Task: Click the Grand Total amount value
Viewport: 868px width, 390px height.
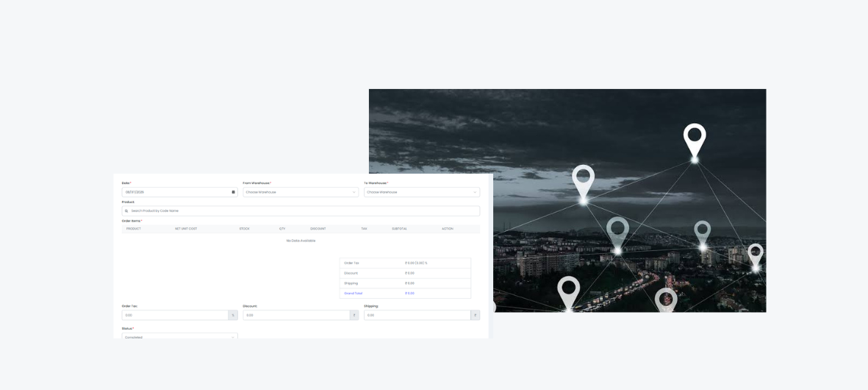Action: [409, 293]
